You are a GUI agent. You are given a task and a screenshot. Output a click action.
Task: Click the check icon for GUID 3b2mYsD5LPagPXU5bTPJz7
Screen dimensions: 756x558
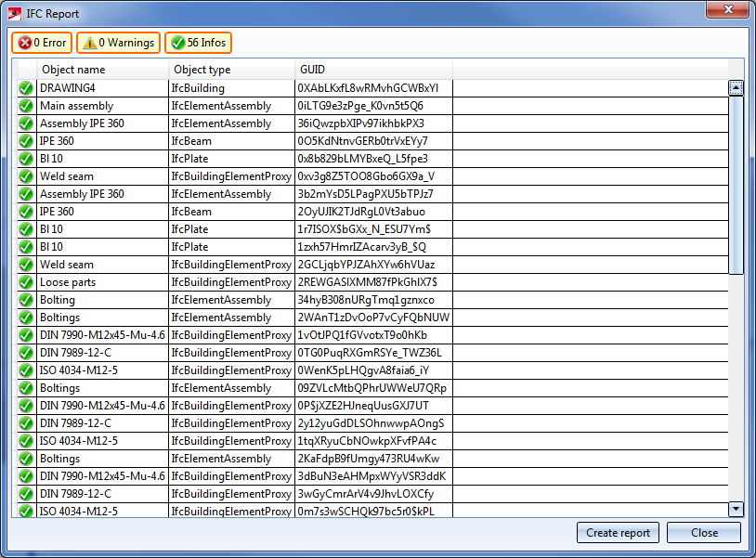26,194
